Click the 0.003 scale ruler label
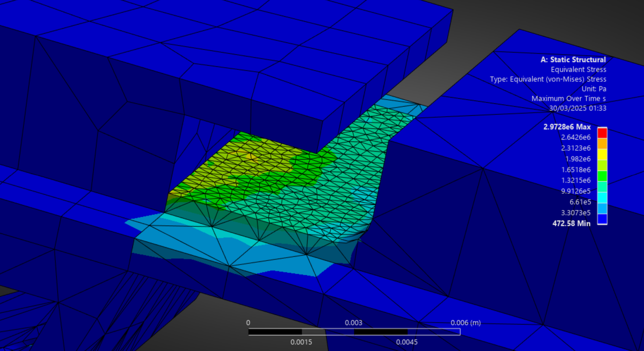Viewport: 644px width, 351px height. (x=353, y=322)
